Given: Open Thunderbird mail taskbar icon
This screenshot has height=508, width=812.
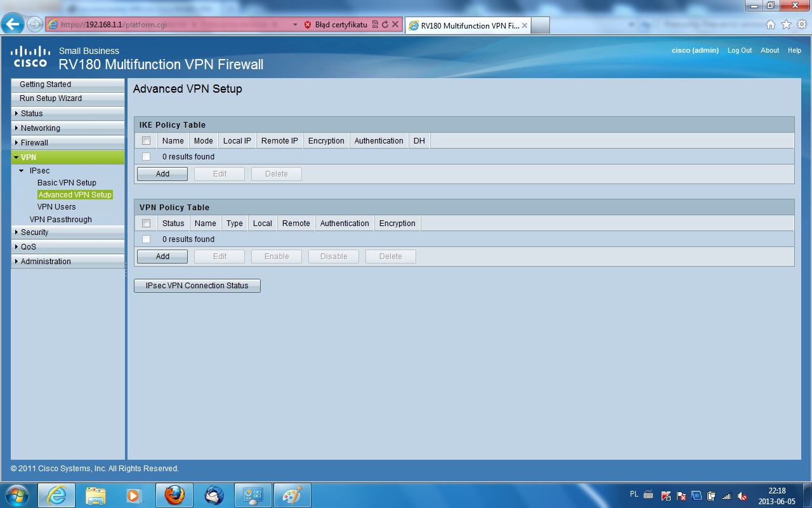Looking at the screenshot, I should [x=214, y=495].
